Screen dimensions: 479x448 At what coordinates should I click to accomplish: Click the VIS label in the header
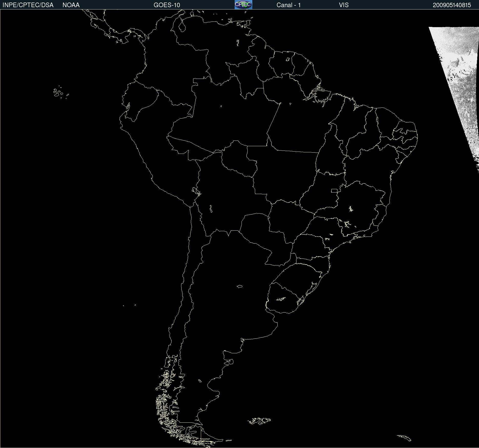[344, 5]
